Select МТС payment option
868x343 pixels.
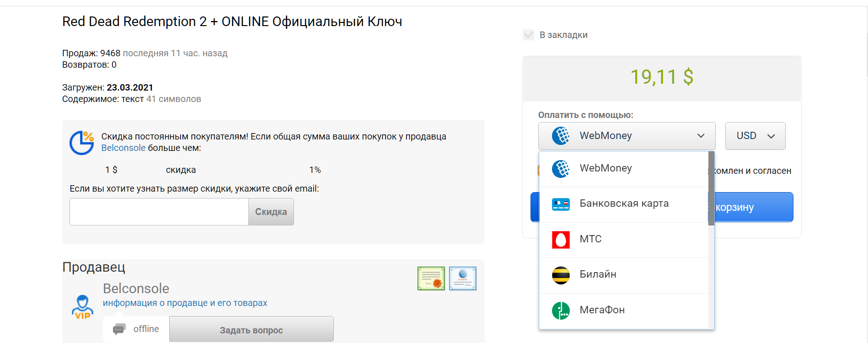[624, 240]
